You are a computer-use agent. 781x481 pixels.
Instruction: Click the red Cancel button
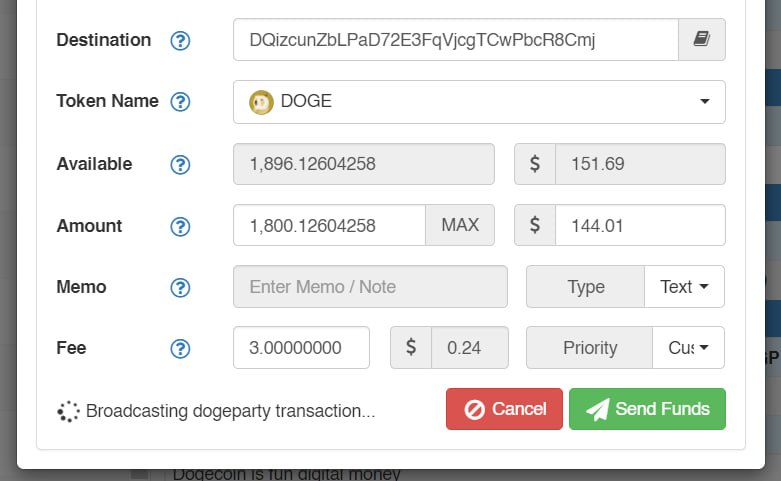pyautogui.click(x=504, y=409)
